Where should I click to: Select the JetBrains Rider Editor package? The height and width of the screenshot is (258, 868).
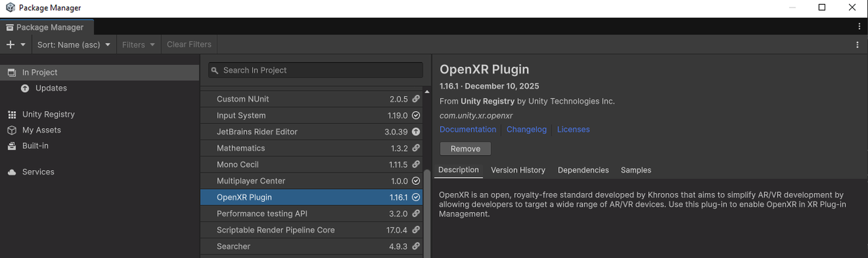(311, 131)
